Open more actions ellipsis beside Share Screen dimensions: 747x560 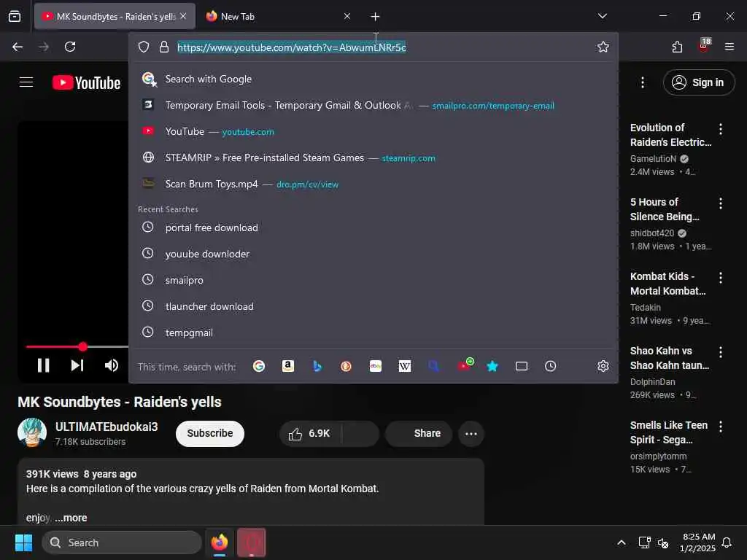point(471,434)
